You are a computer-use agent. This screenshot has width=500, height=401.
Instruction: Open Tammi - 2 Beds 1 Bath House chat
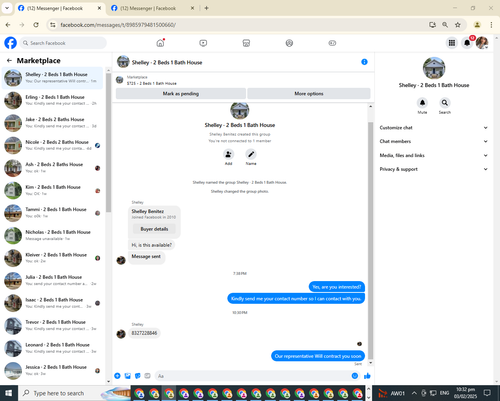coord(53,213)
